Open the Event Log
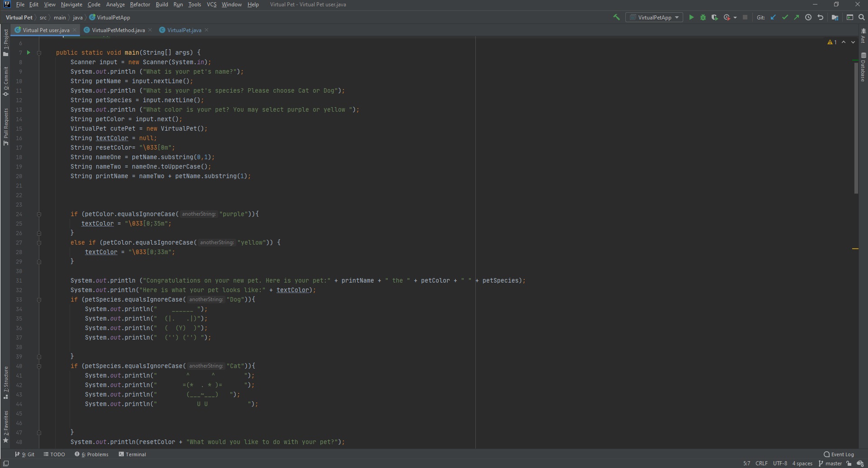The image size is (868, 468). click(839, 454)
